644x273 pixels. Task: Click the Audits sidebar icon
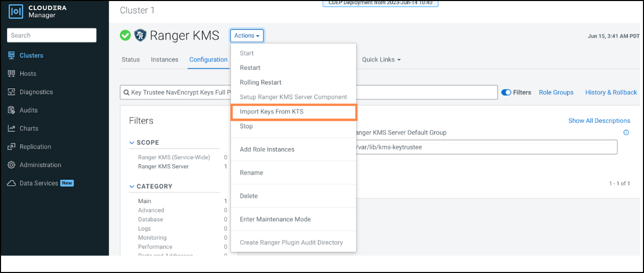(x=11, y=110)
